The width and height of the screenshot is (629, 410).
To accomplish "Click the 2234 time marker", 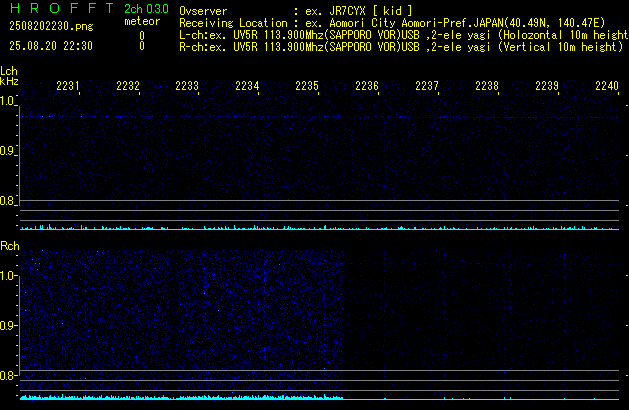I will click(247, 86).
